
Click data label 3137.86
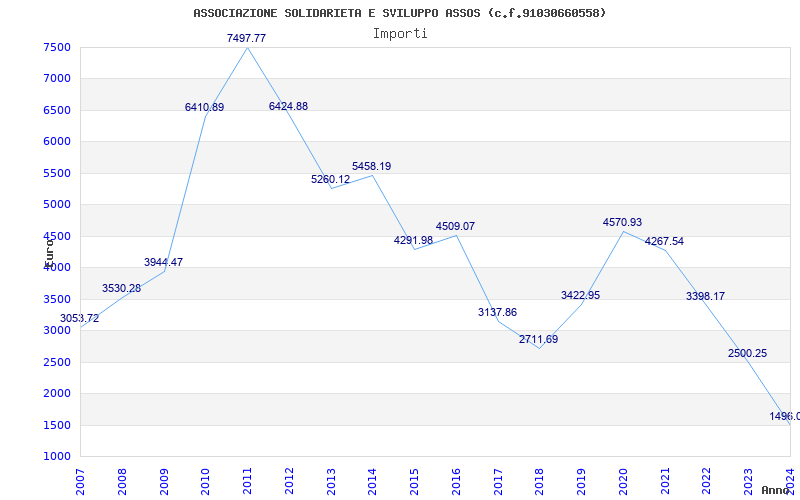[497, 312]
